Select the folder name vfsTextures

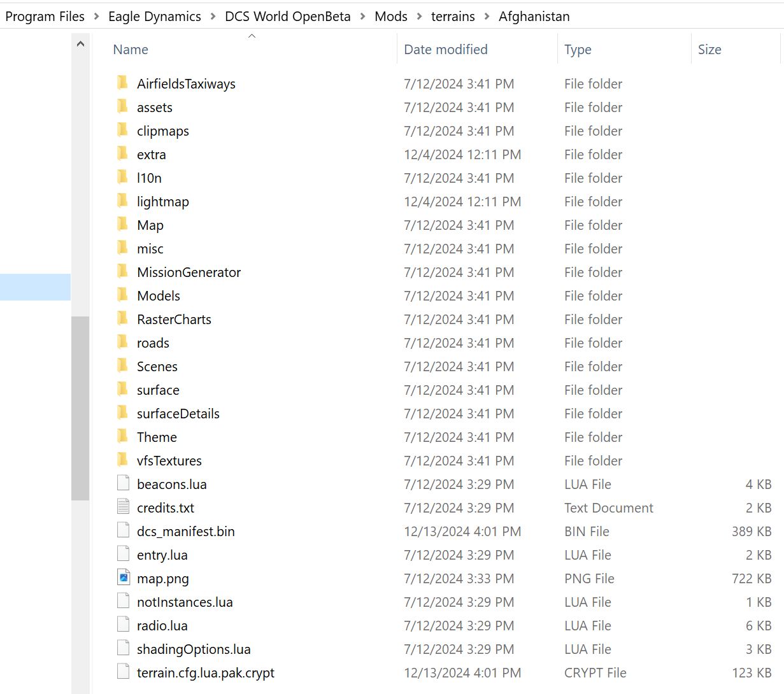(169, 461)
